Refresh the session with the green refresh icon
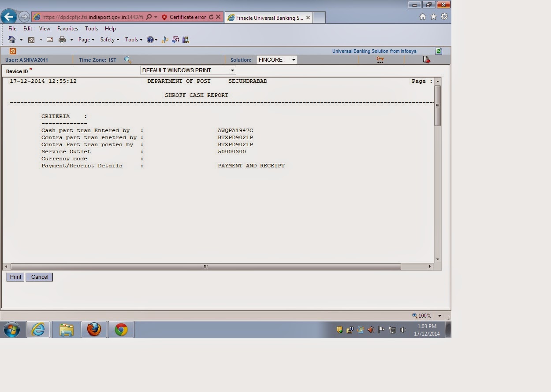The image size is (551, 392). 438,51
